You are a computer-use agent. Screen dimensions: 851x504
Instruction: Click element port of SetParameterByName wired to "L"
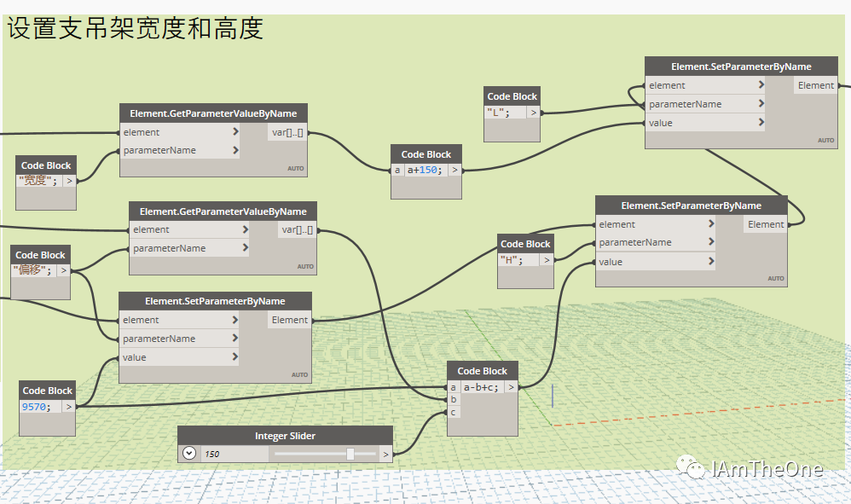click(x=705, y=85)
